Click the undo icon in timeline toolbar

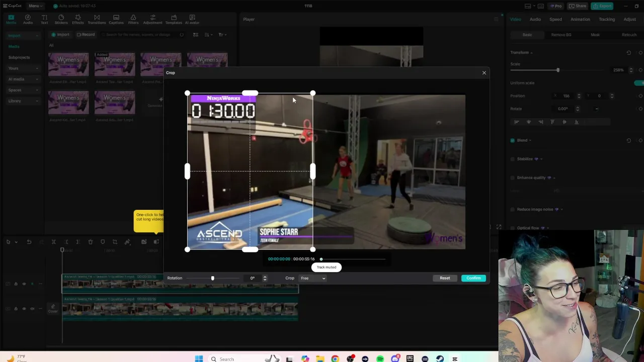click(29, 242)
